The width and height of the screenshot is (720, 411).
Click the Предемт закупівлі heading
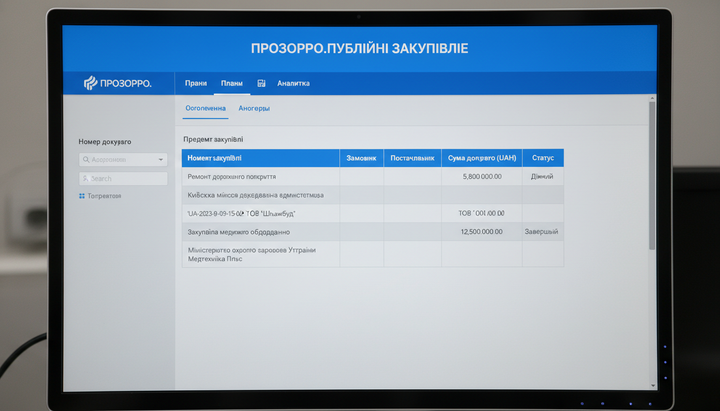[x=213, y=139]
